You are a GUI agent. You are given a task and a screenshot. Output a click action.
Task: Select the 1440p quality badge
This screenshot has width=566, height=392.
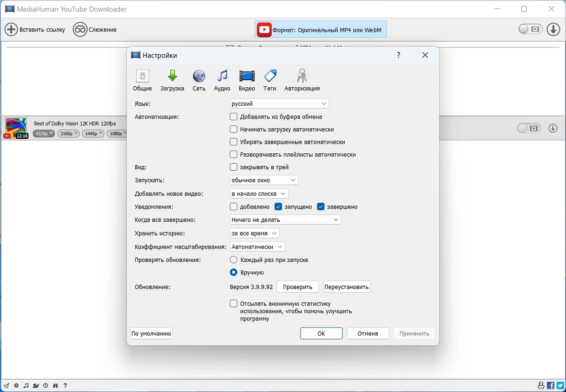pyautogui.click(x=93, y=133)
